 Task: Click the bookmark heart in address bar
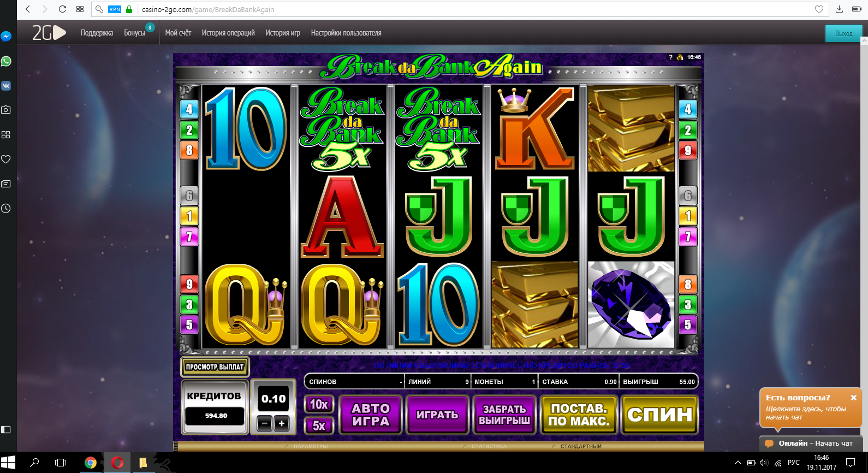click(819, 9)
